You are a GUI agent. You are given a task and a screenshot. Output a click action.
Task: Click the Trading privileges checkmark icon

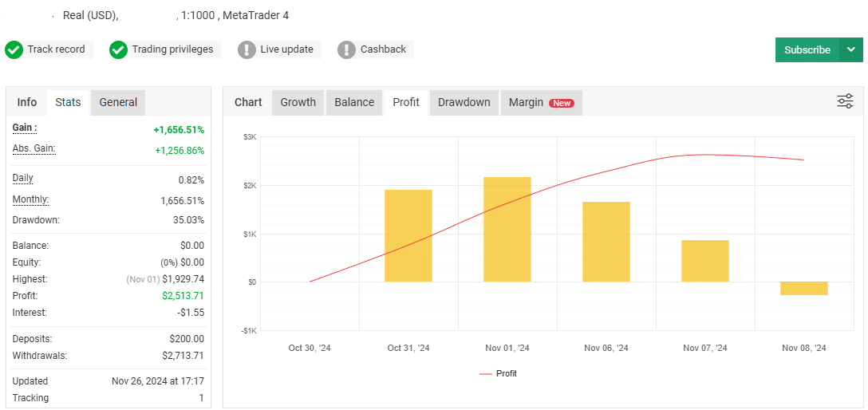(118, 49)
